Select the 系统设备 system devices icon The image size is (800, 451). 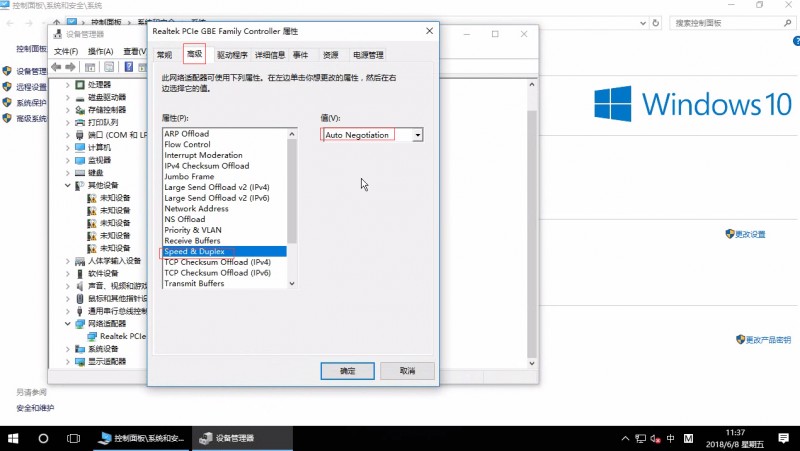pos(80,349)
